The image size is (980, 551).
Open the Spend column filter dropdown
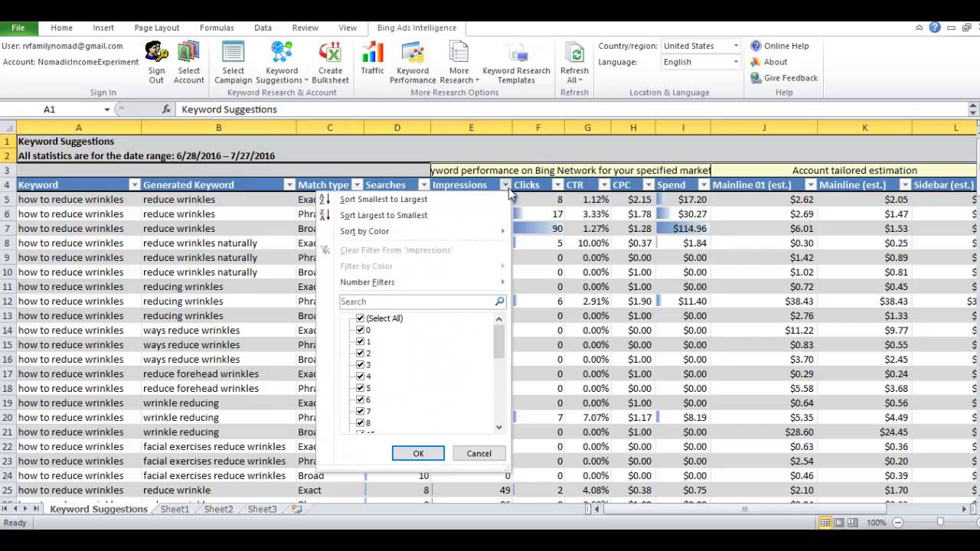click(704, 184)
